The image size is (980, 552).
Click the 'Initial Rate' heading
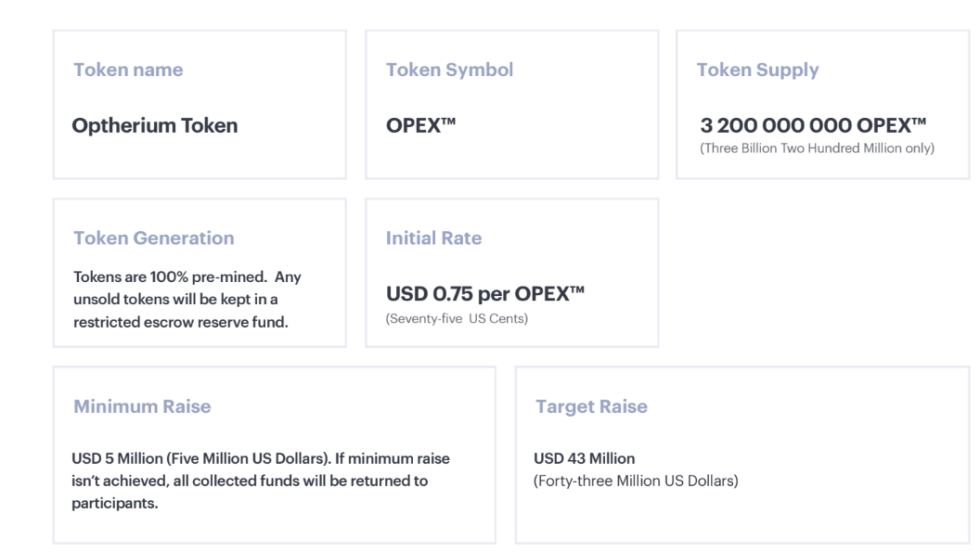433,238
